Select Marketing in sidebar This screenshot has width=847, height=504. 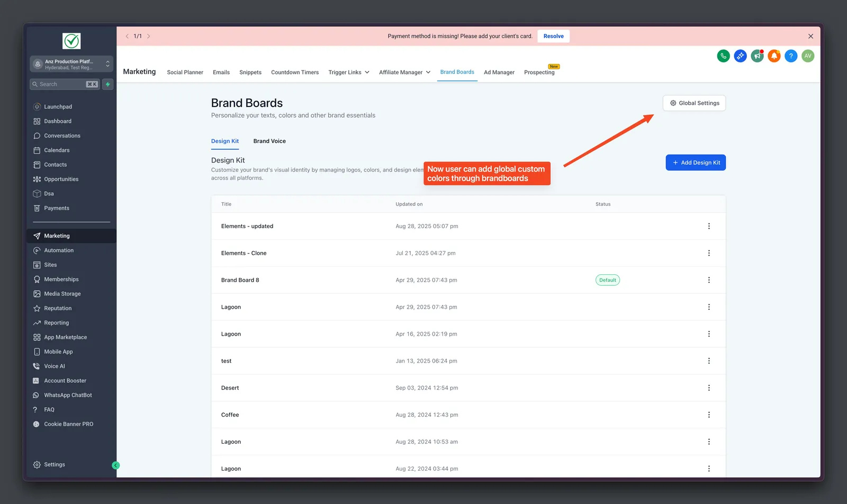pyautogui.click(x=71, y=236)
